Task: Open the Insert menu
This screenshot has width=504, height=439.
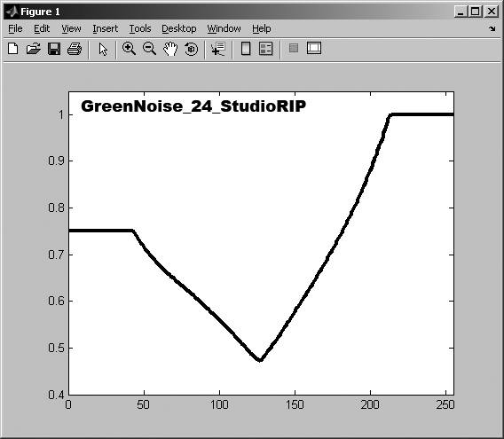Action: 105,28
